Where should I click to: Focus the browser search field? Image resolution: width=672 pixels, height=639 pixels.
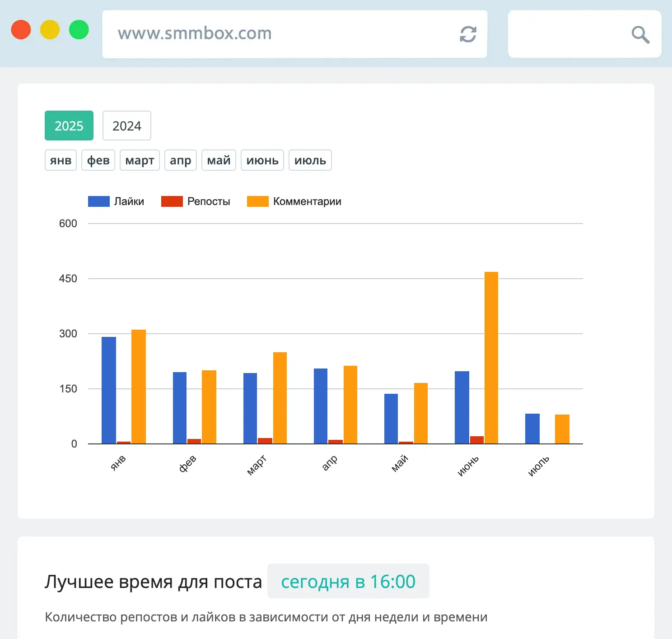click(584, 34)
